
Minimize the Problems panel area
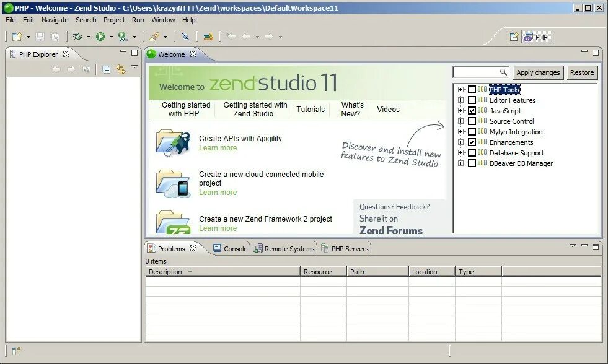pos(584,245)
